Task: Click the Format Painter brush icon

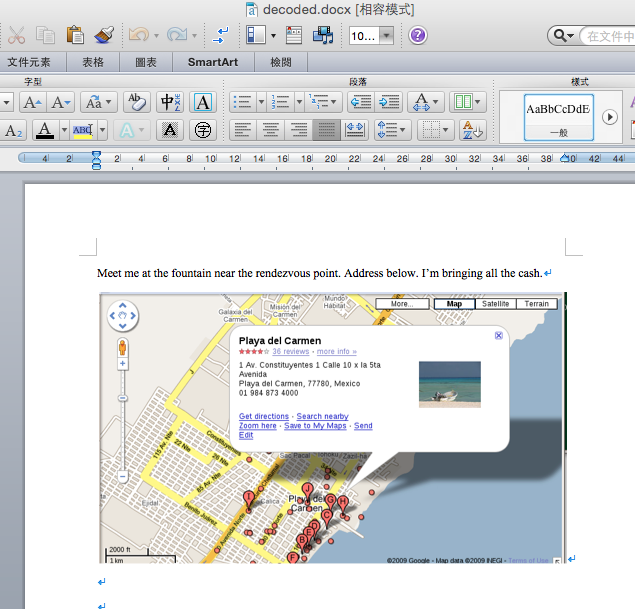Action: coord(105,35)
